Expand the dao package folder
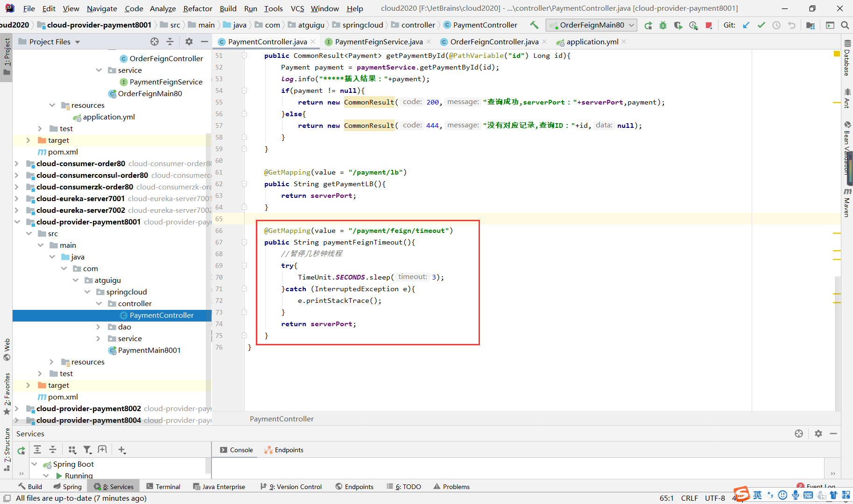This screenshot has width=853, height=504. point(99,327)
